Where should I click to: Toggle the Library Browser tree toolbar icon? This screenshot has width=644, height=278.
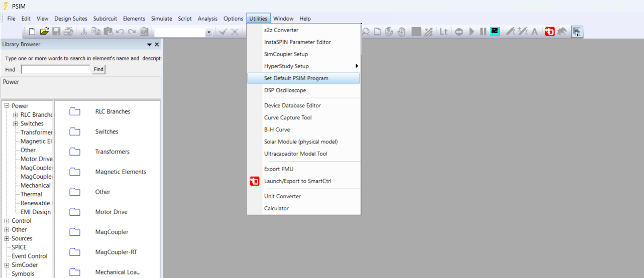pyautogui.click(x=577, y=32)
